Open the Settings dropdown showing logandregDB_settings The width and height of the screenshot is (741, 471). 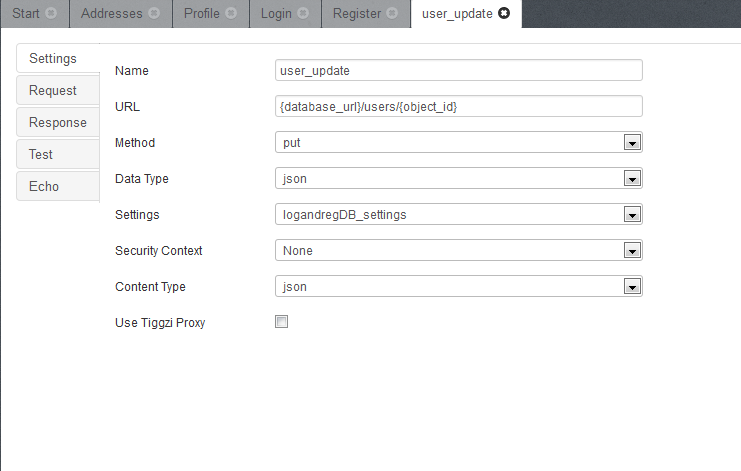coord(631,215)
